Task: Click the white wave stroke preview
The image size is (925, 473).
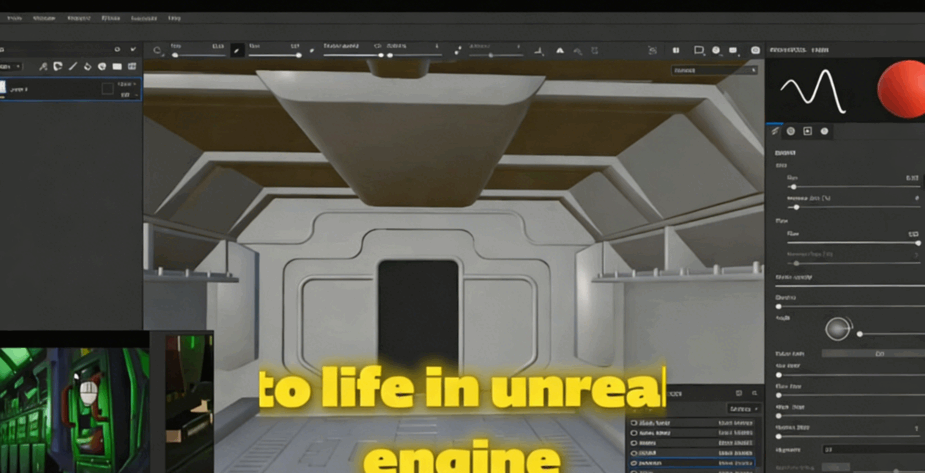Action: pos(813,91)
